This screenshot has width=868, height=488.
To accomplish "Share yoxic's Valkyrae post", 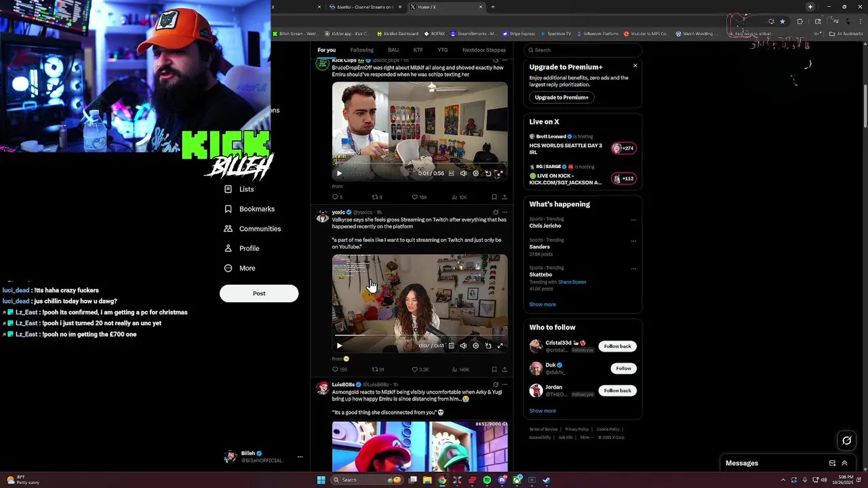I will (x=505, y=369).
